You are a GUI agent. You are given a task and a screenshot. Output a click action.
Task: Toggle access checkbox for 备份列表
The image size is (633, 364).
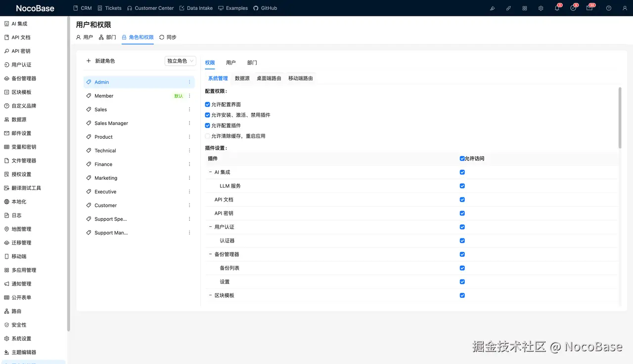click(462, 268)
